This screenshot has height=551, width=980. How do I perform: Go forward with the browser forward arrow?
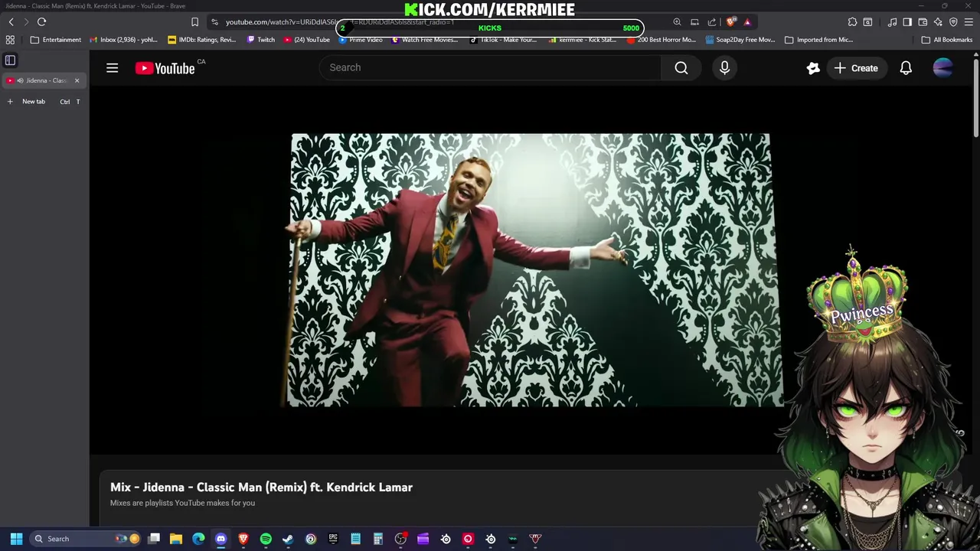[x=26, y=22]
